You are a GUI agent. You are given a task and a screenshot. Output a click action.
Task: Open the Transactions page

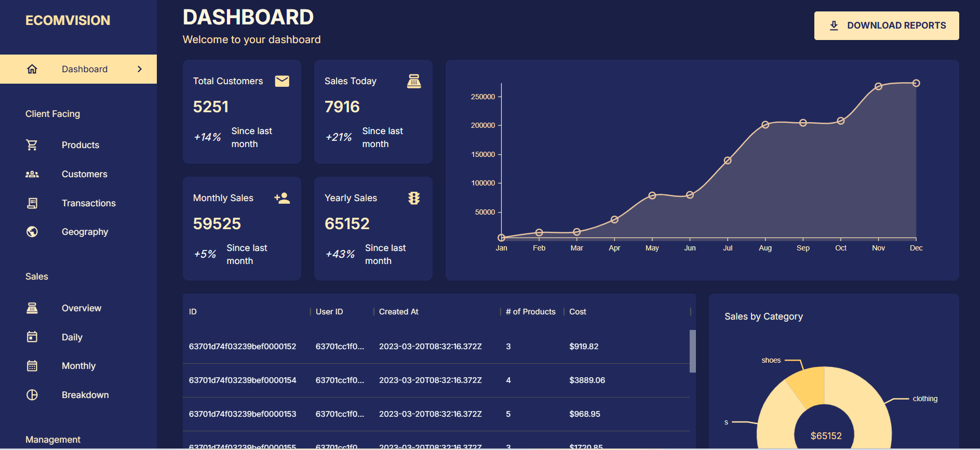[78, 203]
